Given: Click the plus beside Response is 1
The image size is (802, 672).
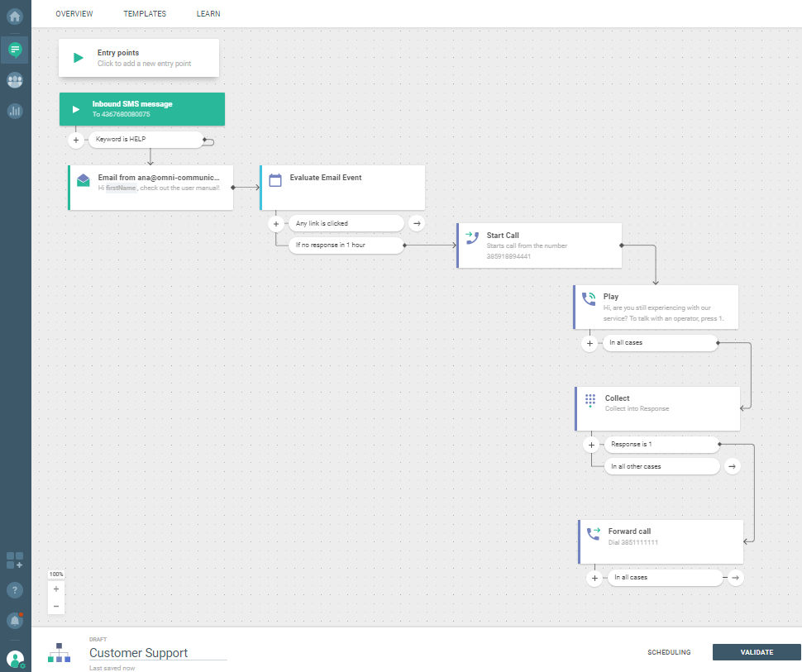Looking at the screenshot, I should [591, 445].
